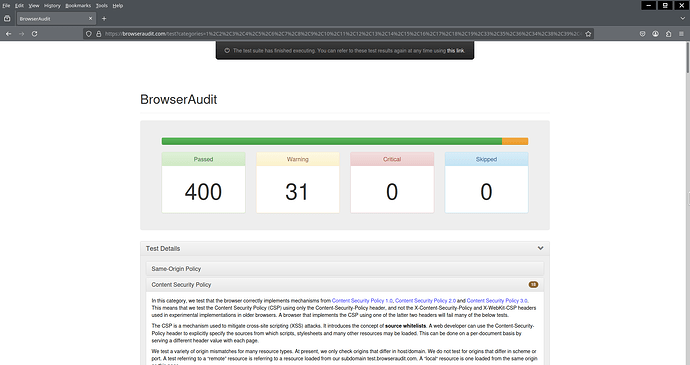Screen dimensions: 690x365
Task: Open the Pocket save icon
Action: tap(642, 34)
